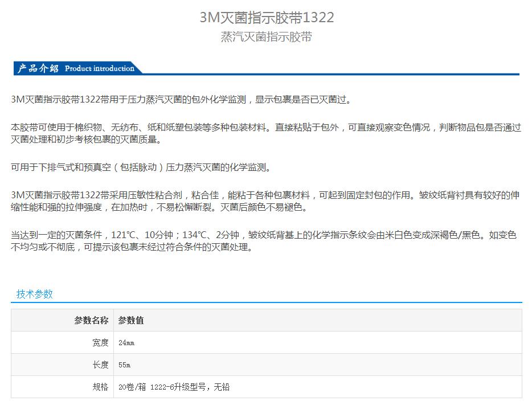Click the 20卷/箱 1222-6升级型号 spec value
532x405 pixels.
[174, 387]
